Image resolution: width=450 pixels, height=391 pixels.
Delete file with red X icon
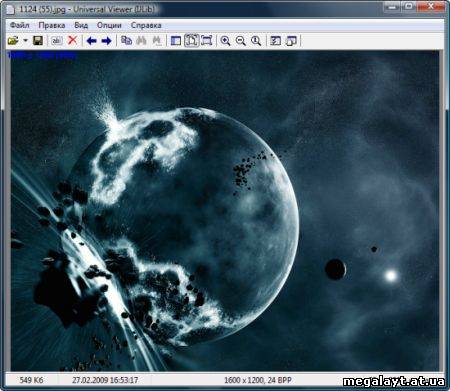point(72,40)
